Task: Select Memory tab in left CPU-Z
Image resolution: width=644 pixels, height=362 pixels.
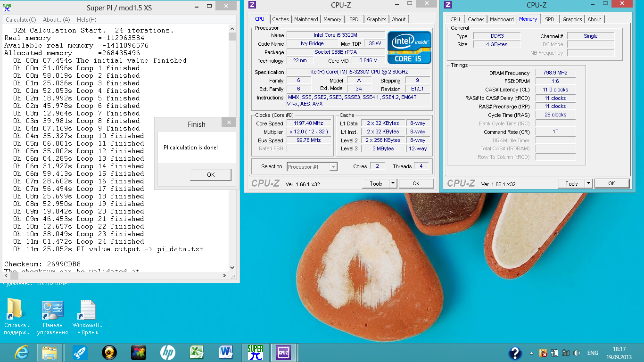Action: pos(332,19)
